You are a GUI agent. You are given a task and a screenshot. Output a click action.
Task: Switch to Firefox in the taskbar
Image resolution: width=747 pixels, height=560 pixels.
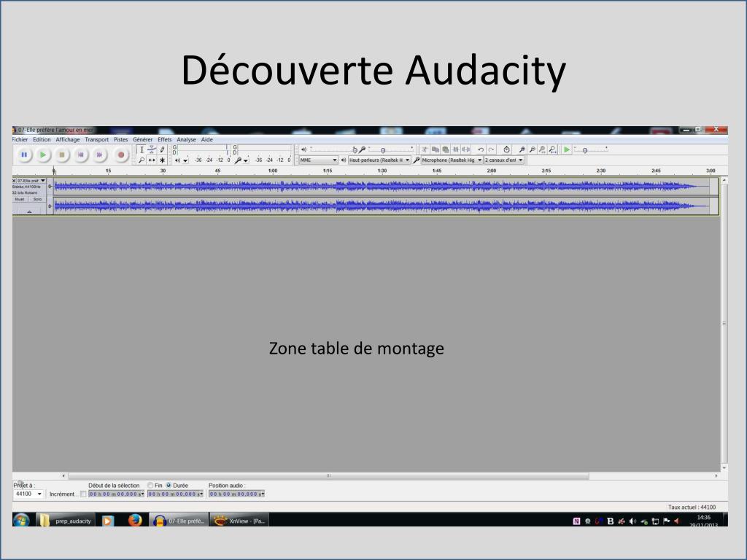point(135,521)
